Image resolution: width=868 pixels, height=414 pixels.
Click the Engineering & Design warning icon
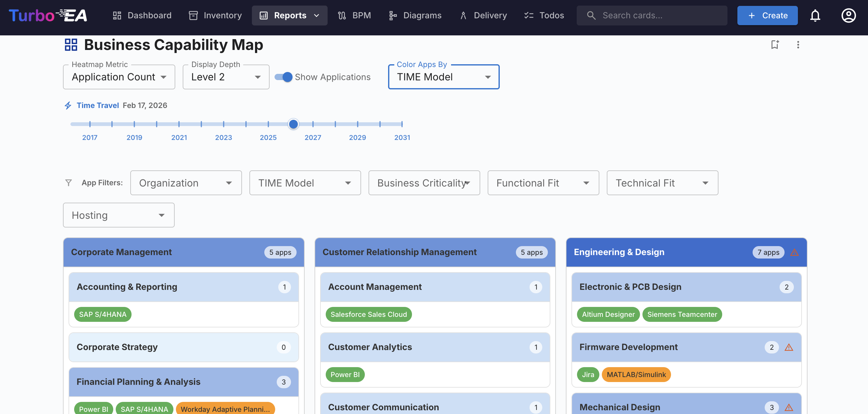pyautogui.click(x=794, y=252)
